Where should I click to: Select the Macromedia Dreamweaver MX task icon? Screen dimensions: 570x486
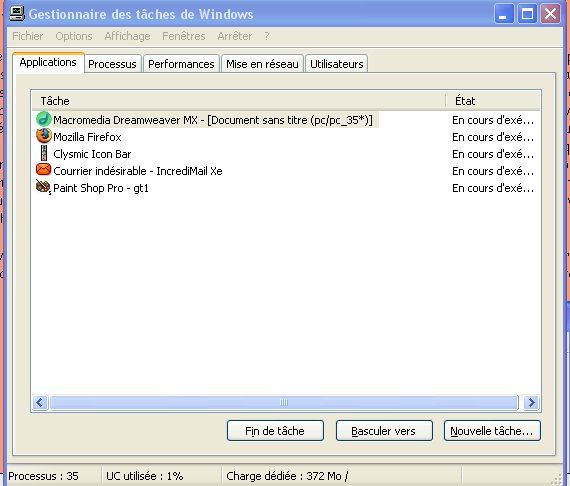tap(44, 119)
